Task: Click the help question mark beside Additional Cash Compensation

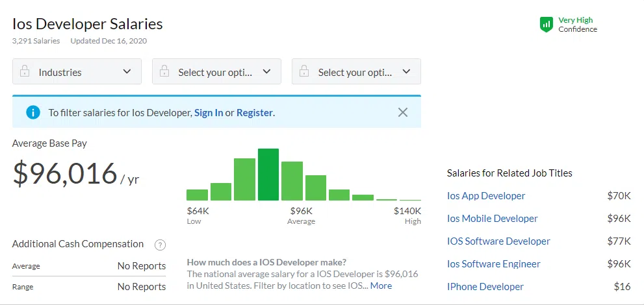Action: click(160, 245)
